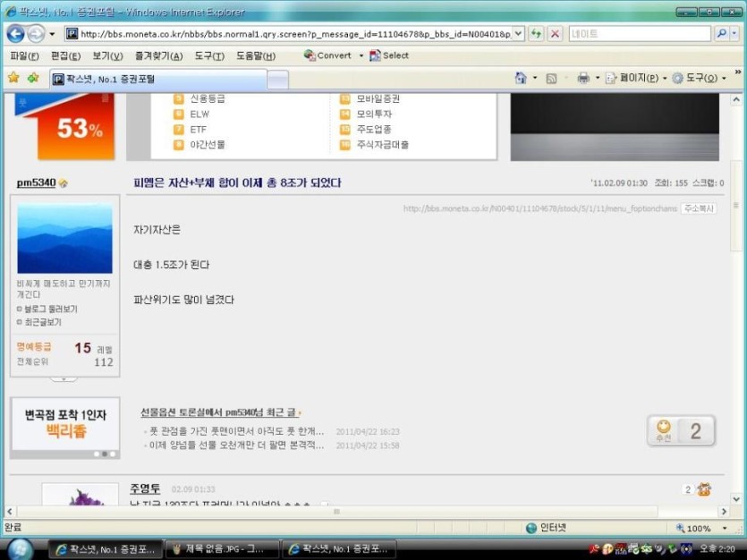Expand the 페이지(P) dropdown menu
The image size is (747, 560).
click(x=638, y=78)
